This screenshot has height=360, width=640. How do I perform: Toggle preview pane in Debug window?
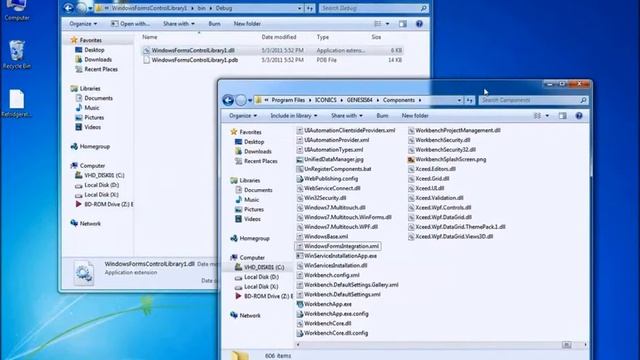[x=403, y=24]
